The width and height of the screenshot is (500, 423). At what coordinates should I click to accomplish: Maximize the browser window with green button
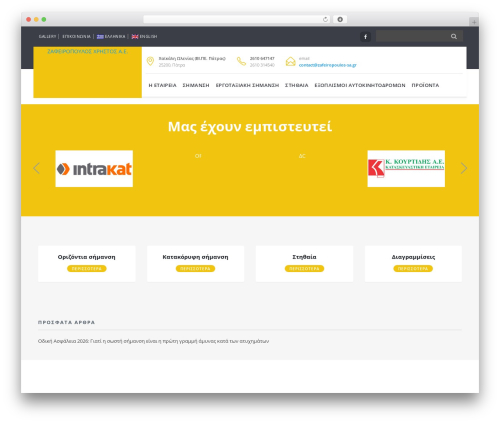click(x=44, y=19)
